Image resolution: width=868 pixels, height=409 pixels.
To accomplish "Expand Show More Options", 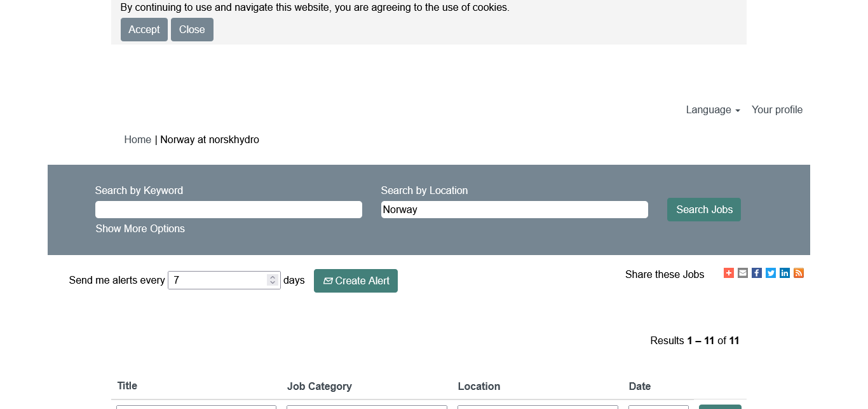I will point(140,229).
